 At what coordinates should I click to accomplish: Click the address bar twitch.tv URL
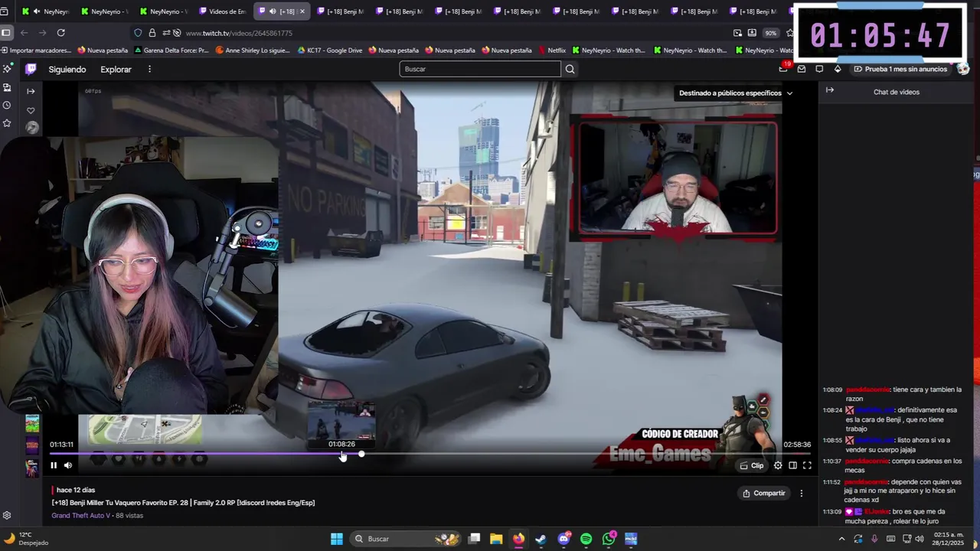(x=239, y=34)
